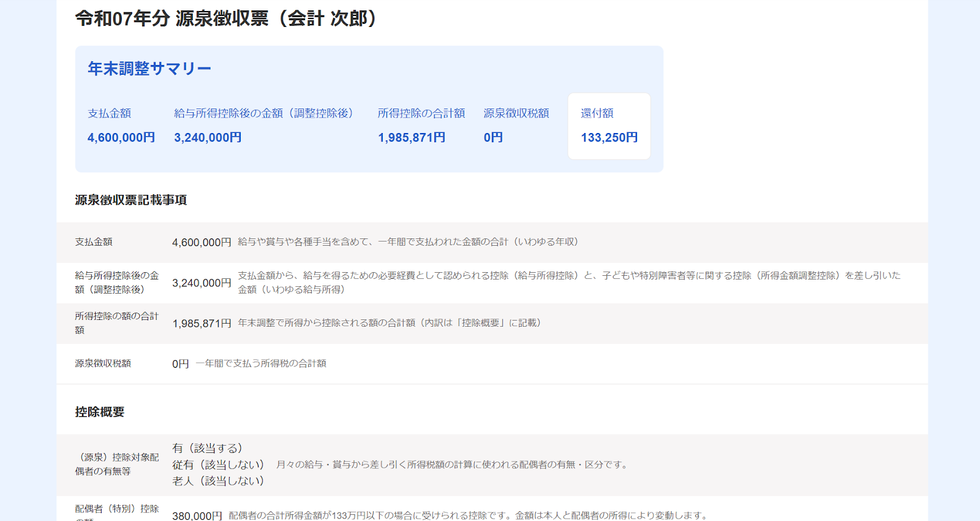Click the row label 所得控除の額の合計額
Viewport: 980px width, 521px height.
(x=117, y=323)
